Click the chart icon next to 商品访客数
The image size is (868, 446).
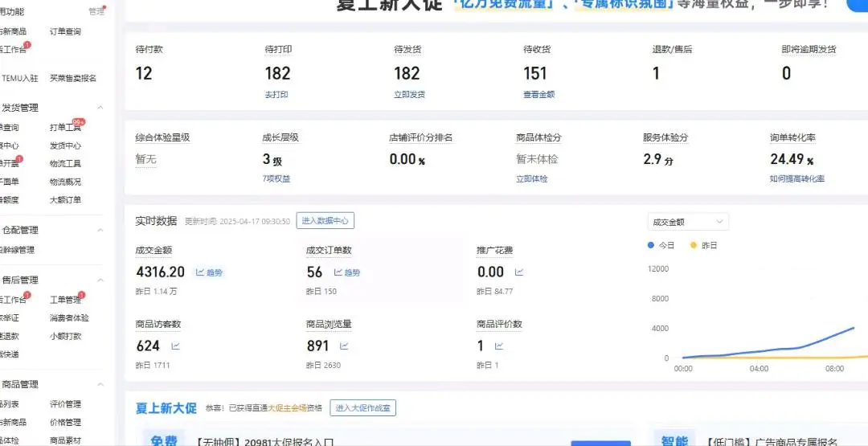point(175,346)
